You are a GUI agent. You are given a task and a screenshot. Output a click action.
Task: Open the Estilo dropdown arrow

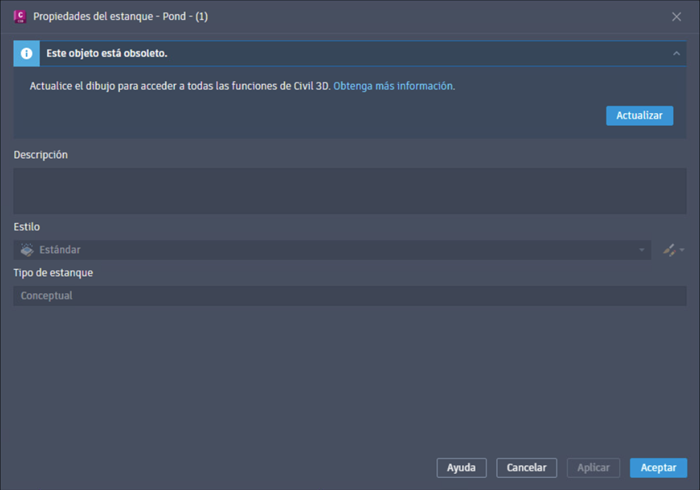coord(642,250)
